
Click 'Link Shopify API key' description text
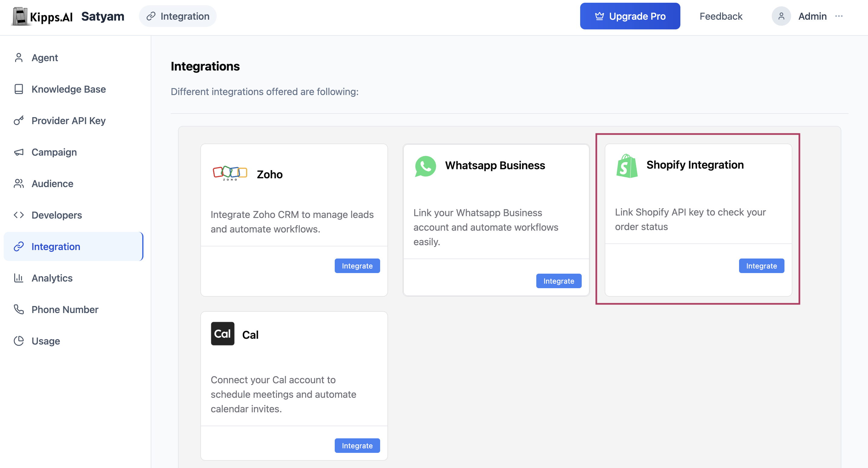coord(690,219)
